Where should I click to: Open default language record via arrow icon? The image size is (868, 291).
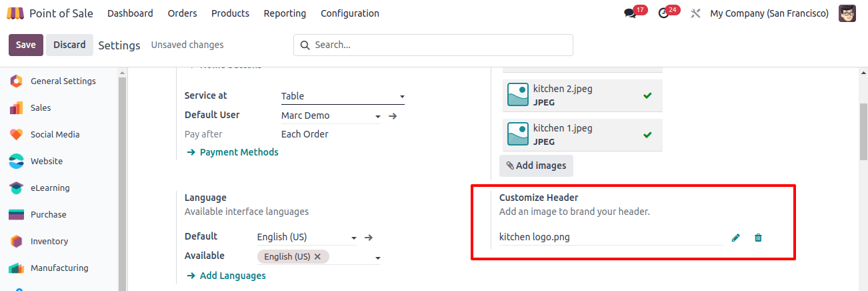(369, 237)
